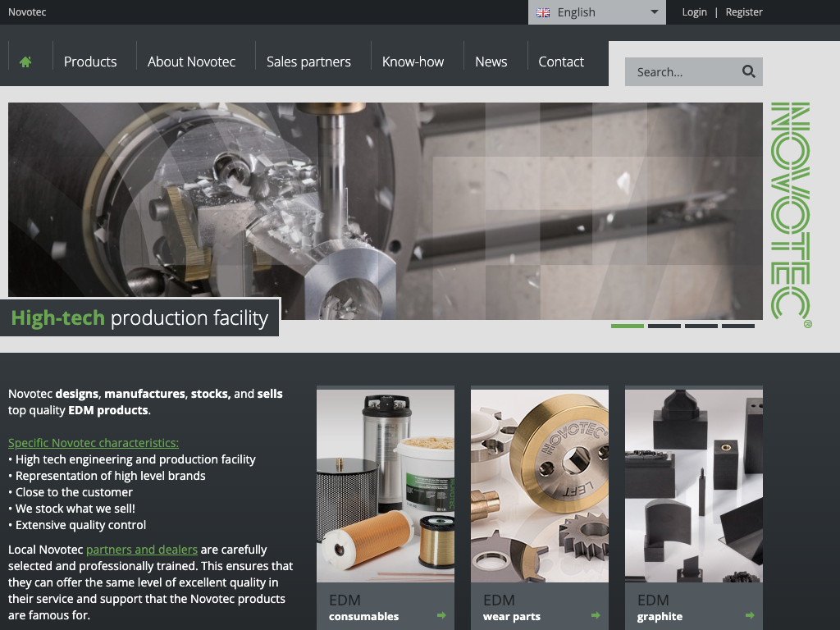840x630 pixels.
Task: Focus the Search input field
Action: tap(681, 72)
